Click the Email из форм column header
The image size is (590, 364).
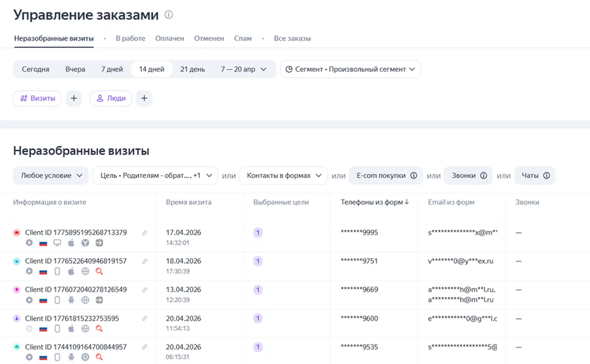coord(451,202)
